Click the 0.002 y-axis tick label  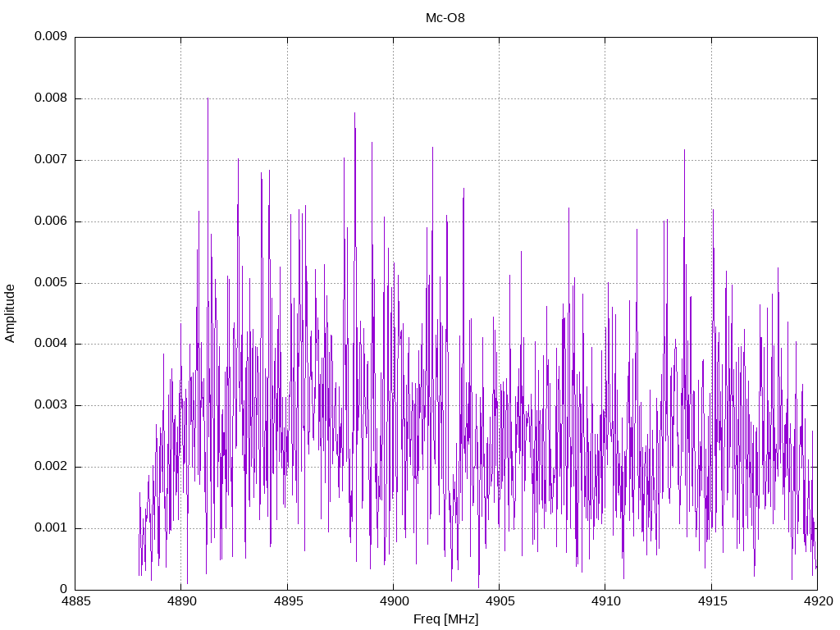click(51, 467)
